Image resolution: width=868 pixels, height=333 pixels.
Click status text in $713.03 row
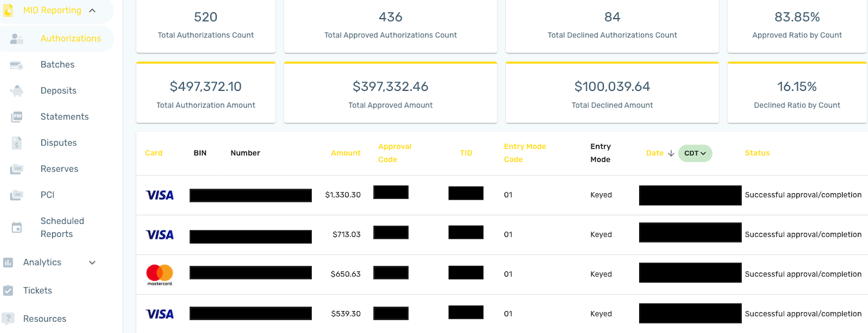pyautogui.click(x=803, y=235)
